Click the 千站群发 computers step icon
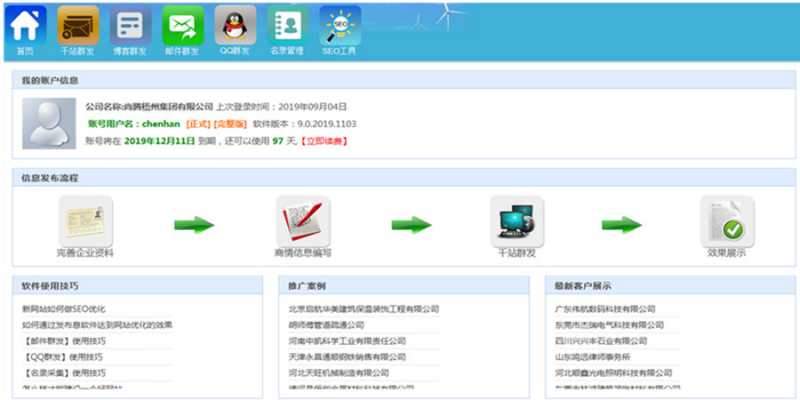Screen dimensions: 800x400 pyautogui.click(x=517, y=221)
